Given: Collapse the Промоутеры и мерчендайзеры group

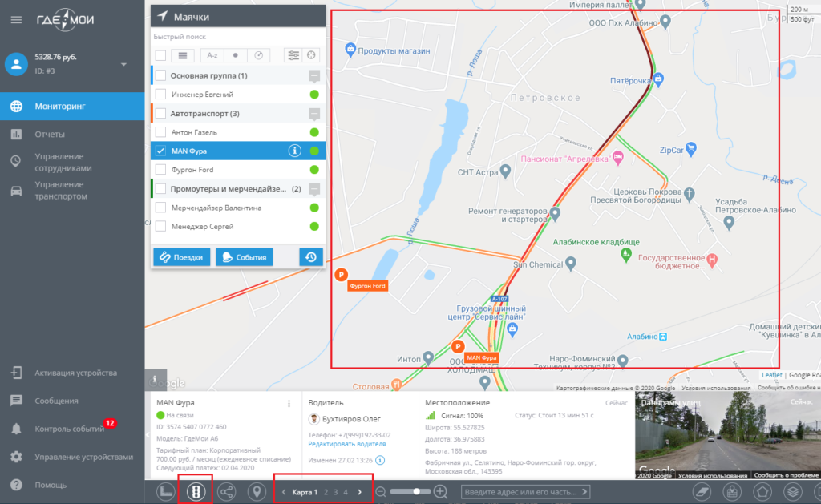Looking at the screenshot, I should click(314, 189).
